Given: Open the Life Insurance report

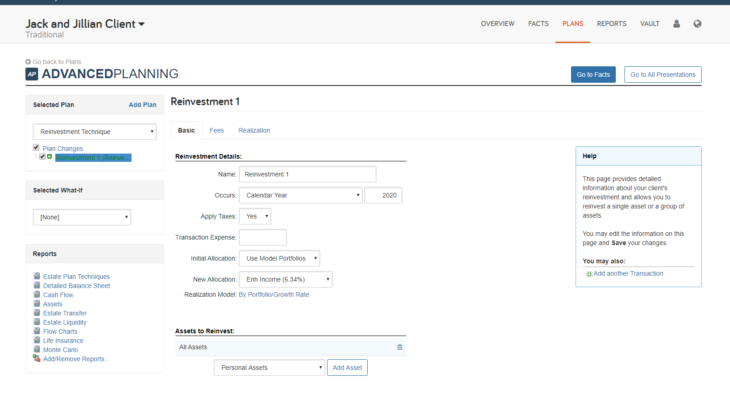Looking at the screenshot, I should pyautogui.click(x=63, y=341).
